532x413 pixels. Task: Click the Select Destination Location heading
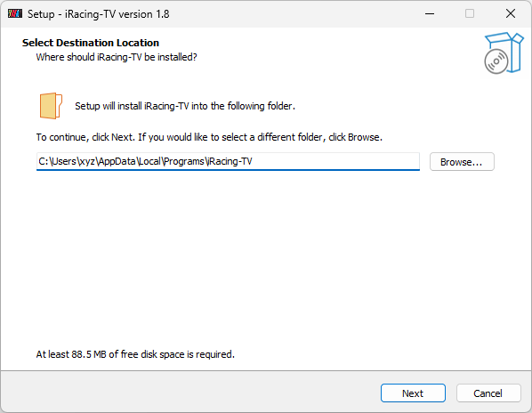coord(91,43)
